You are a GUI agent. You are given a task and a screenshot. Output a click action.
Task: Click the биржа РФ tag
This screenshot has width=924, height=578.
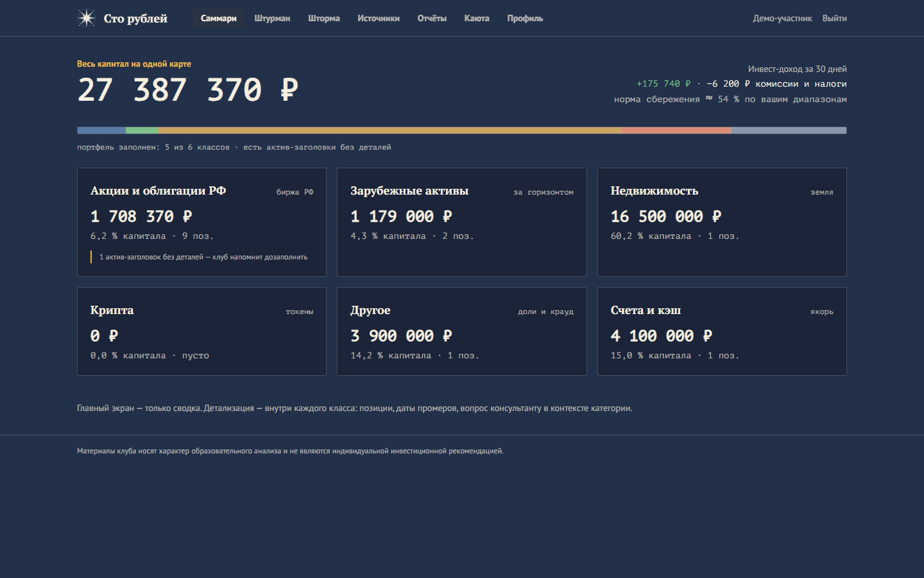pyautogui.click(x=295, y=192)
